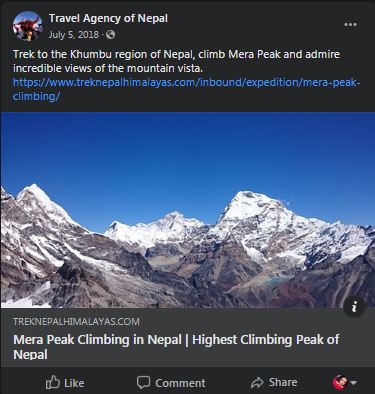This screenshot has width=375, height=394.
Task: Click the Share arrow icon
Action: (x=257, y=382)
